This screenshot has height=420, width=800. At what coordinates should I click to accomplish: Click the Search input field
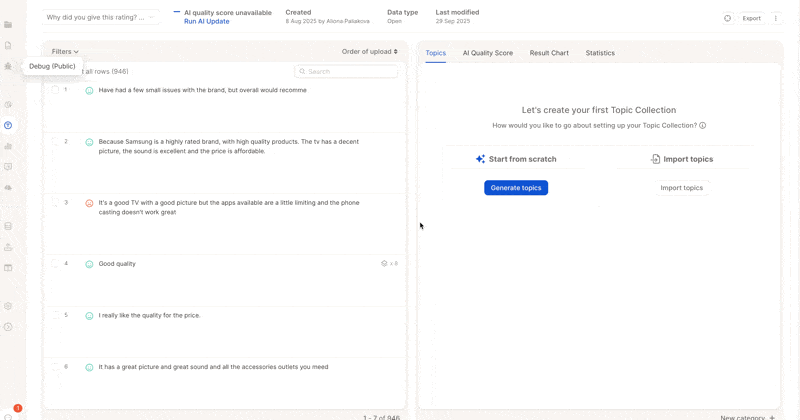tap(346, 72)
